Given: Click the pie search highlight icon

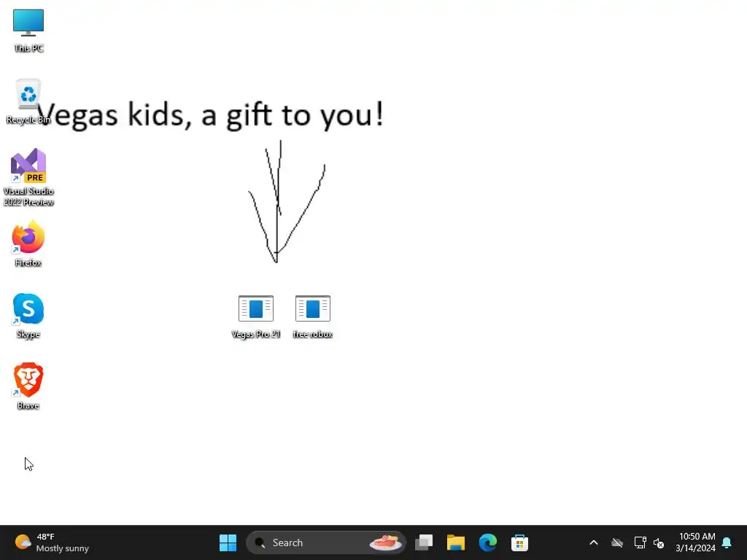Looking at the screenshot, I should [x=385, y=542].
